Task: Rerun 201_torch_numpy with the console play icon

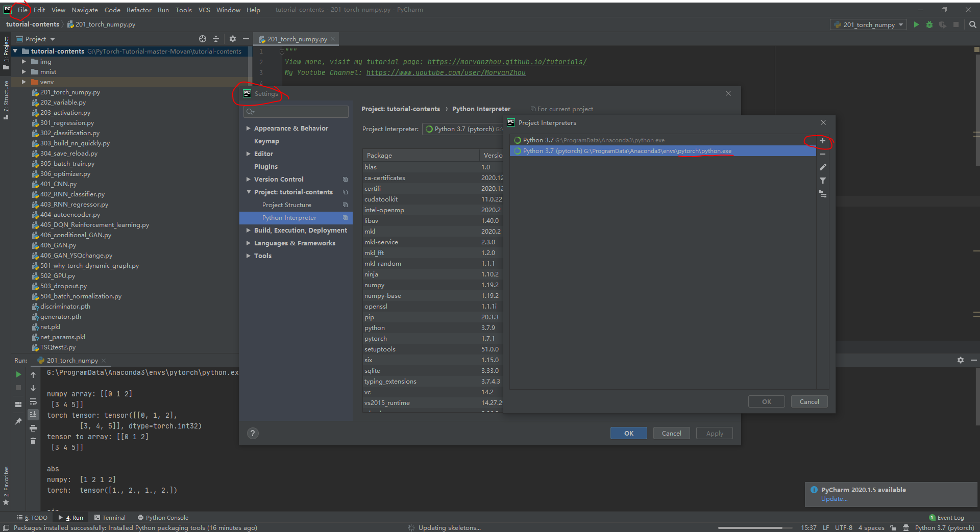Action: click(x=19, y=374)
